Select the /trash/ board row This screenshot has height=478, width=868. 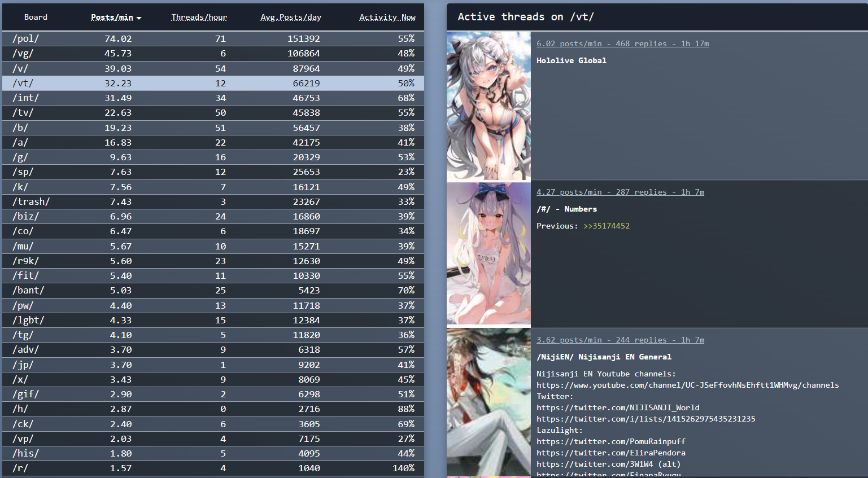tap(213, 201)
